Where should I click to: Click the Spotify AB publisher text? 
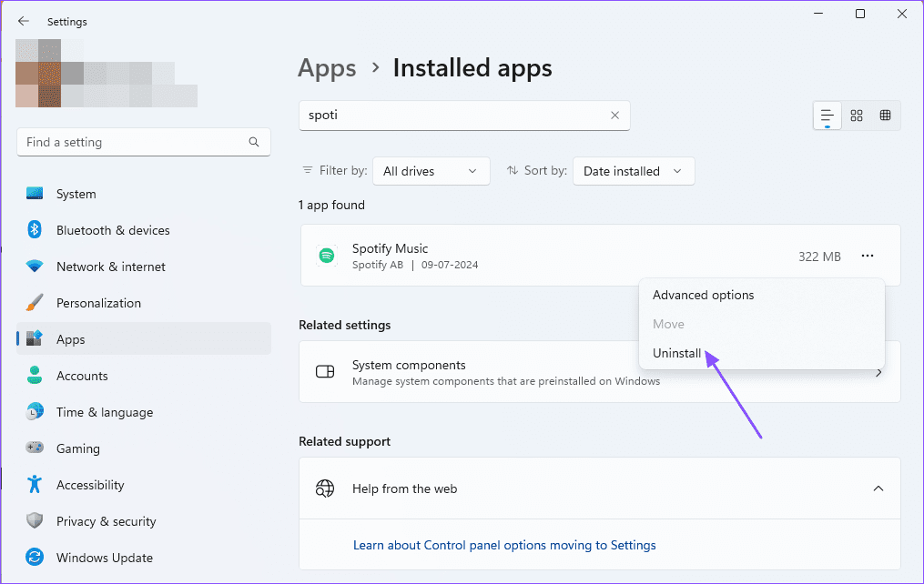378,265
